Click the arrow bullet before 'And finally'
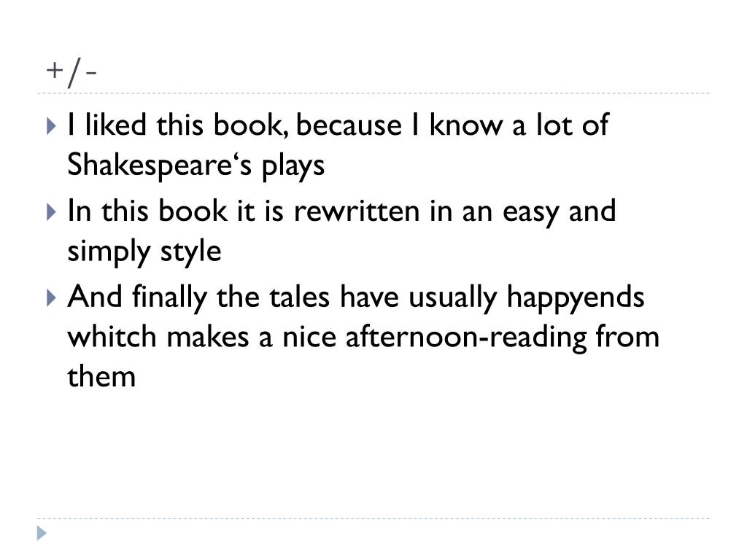 (x=52, y=297)
